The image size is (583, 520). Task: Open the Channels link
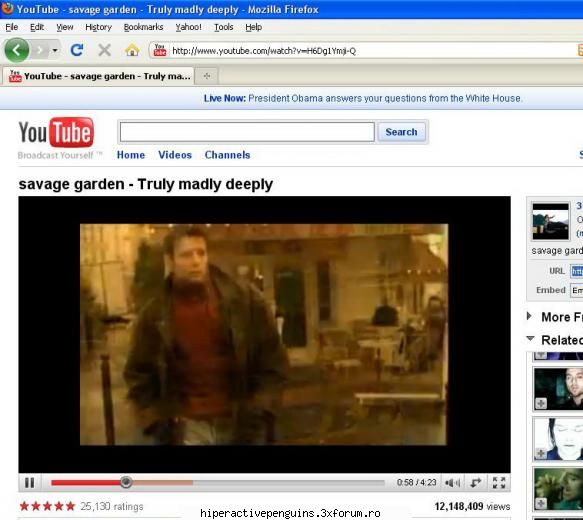pos(227,155)
